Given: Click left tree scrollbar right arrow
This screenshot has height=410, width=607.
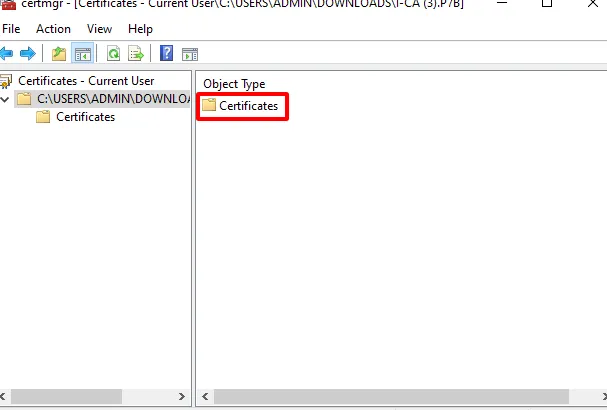Looking at the screenshot, I should [x=182, y=396].
